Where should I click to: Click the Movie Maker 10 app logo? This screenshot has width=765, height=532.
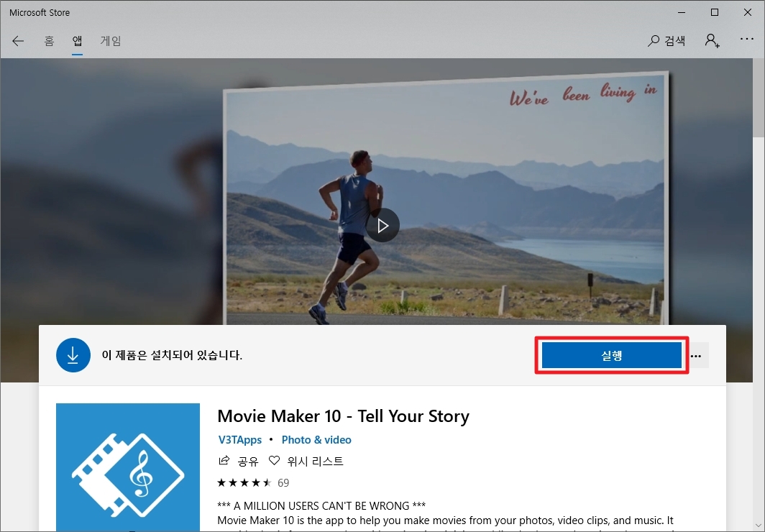[x=128, y=467]
